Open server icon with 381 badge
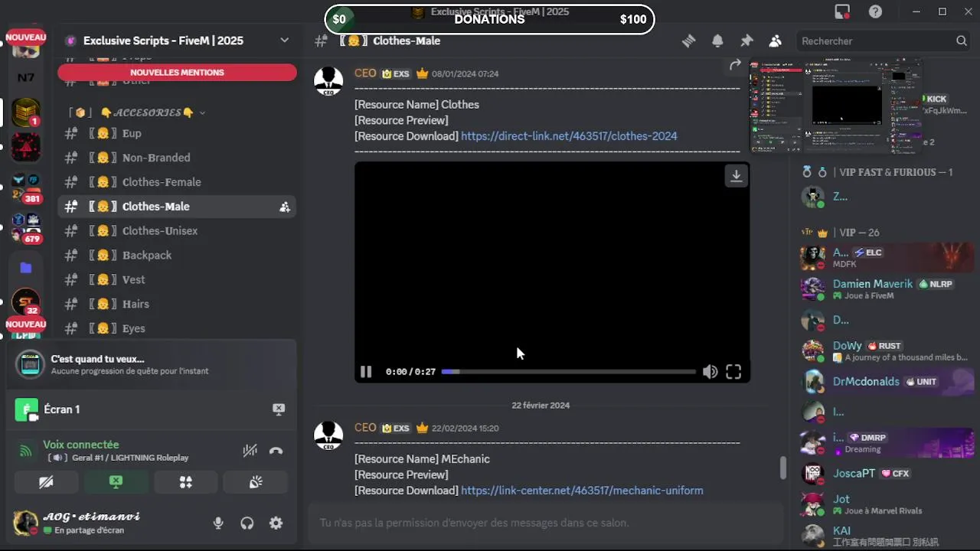Viewport: 980px width, 551px height. (26, 186)
